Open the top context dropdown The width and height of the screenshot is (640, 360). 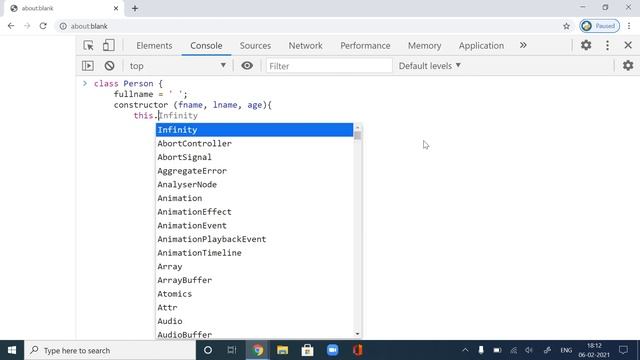[x=178, y=66]
